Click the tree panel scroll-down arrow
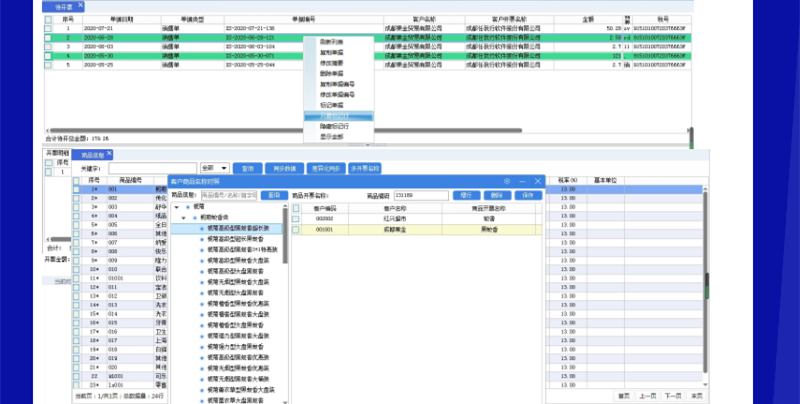 (285, 401)
